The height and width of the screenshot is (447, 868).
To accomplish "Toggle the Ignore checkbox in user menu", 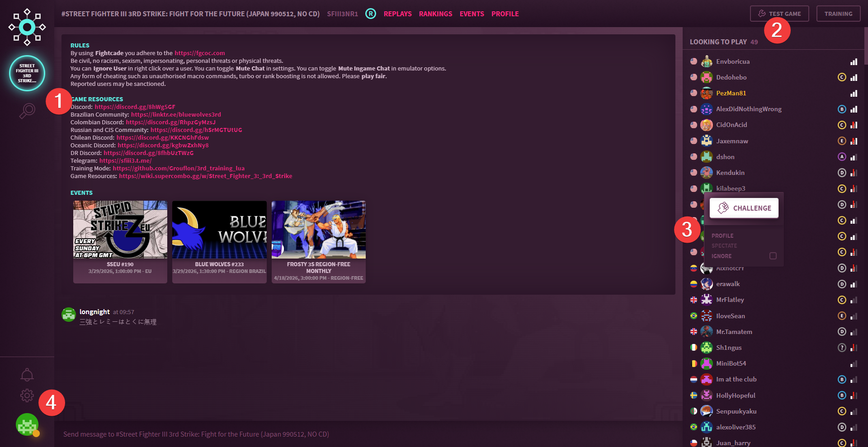I will (773, 256).
